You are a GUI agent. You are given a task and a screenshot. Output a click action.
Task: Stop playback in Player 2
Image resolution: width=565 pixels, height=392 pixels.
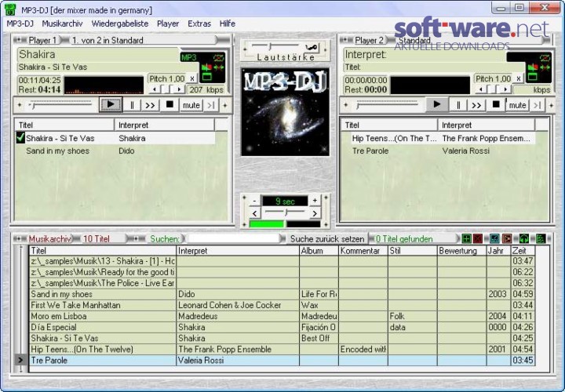496,105
